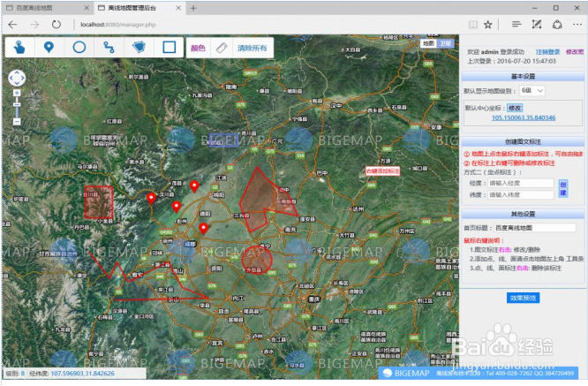Click the 创建 create marker button
This screenshot has width=588, height=386.
tap(563, 188)
